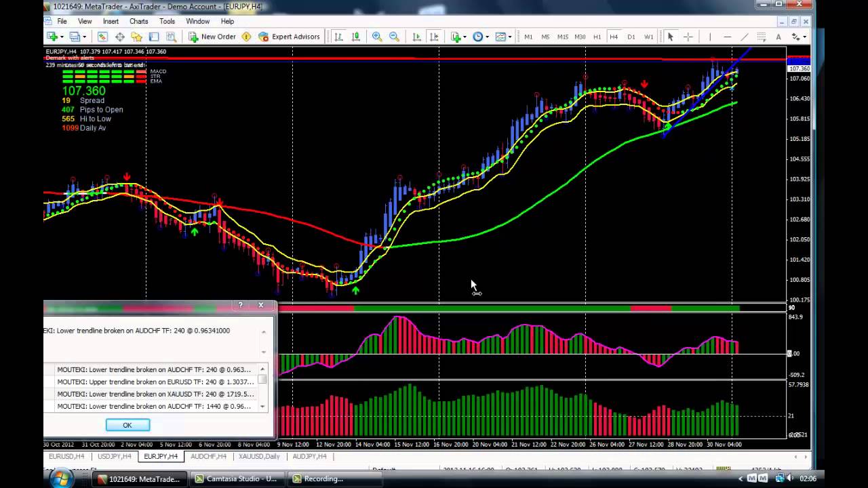Toggle the Navigator star-folder icon

coord(137,37)
